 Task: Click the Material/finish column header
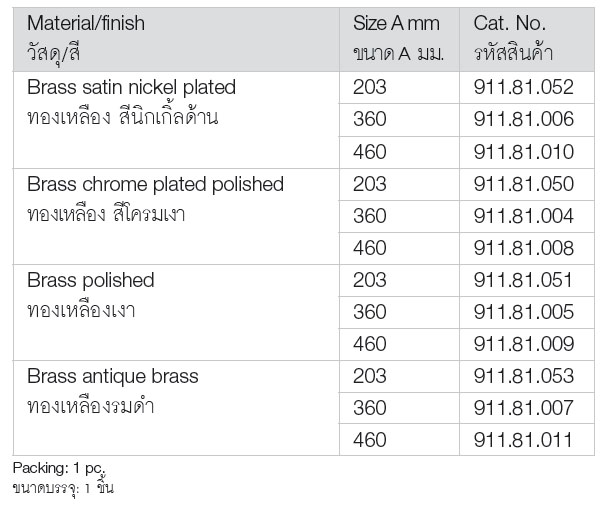pos(176,39)
